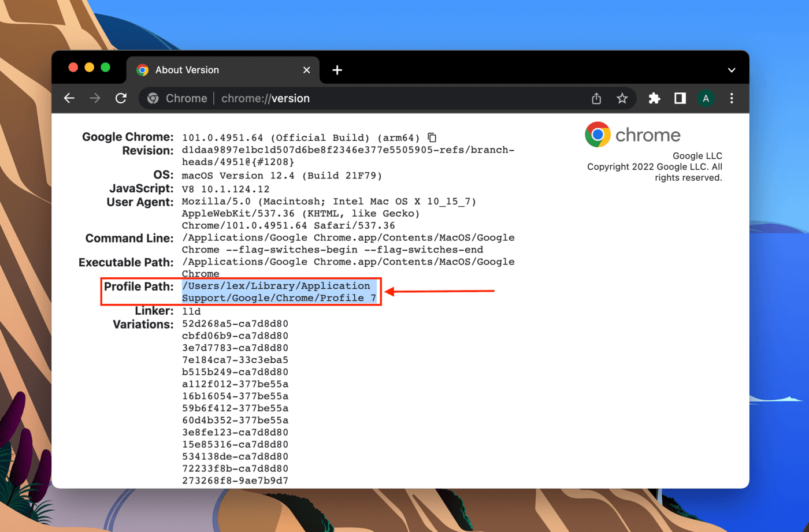This screenshot has height=532, width=809.
Task: Click variation cbfd06b9-ca7d8d80
Action: (235, 336)
